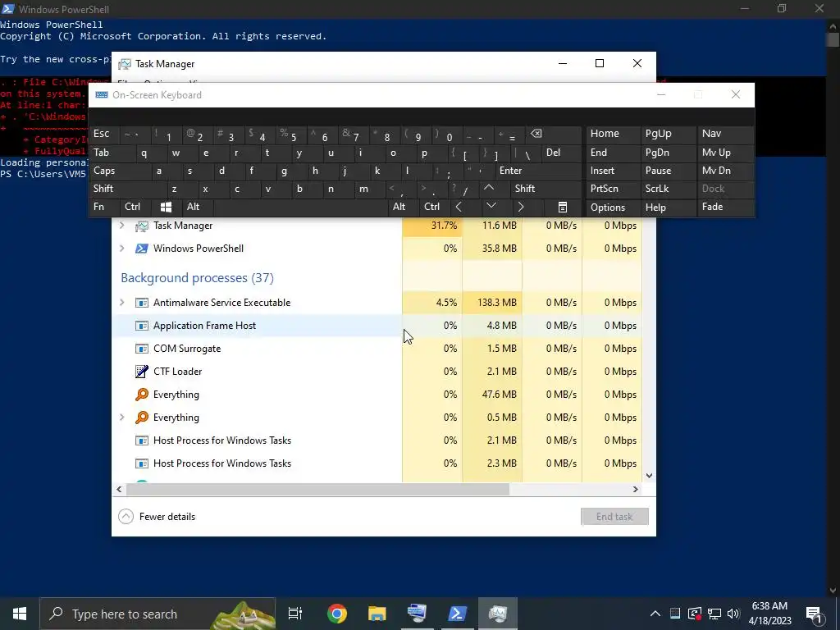
Task: Click the space bar on On-Screen Keyboard
Action: tap(300, 207)
